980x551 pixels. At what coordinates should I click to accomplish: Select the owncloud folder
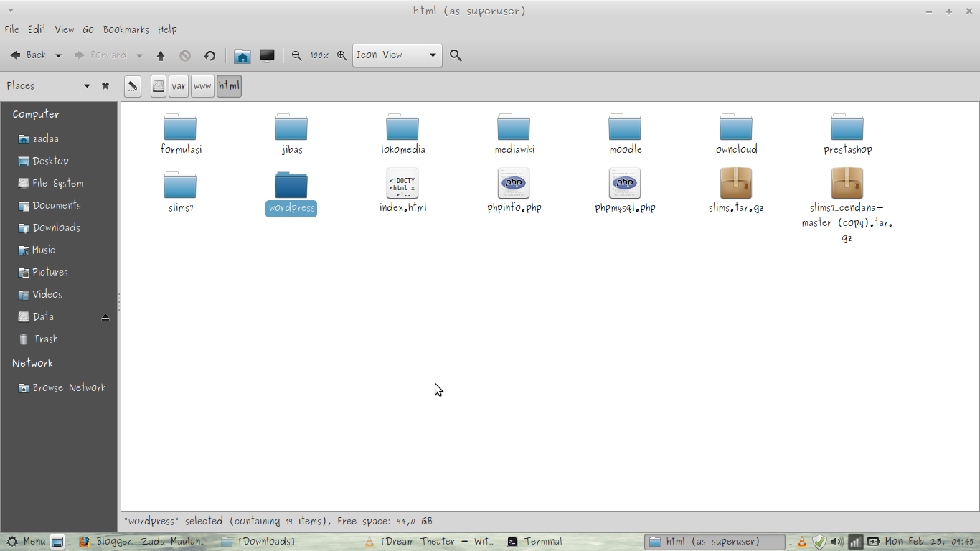point(736,134)
